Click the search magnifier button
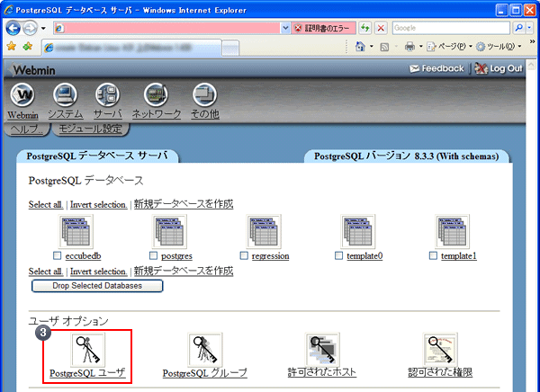The image size is (540, 392). [518, 28]
